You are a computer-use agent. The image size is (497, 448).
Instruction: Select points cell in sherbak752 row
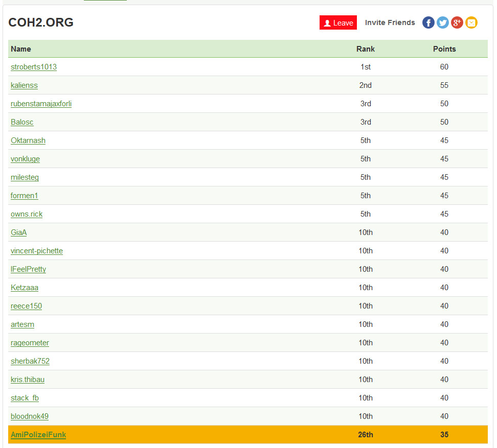tap(444, 361)
